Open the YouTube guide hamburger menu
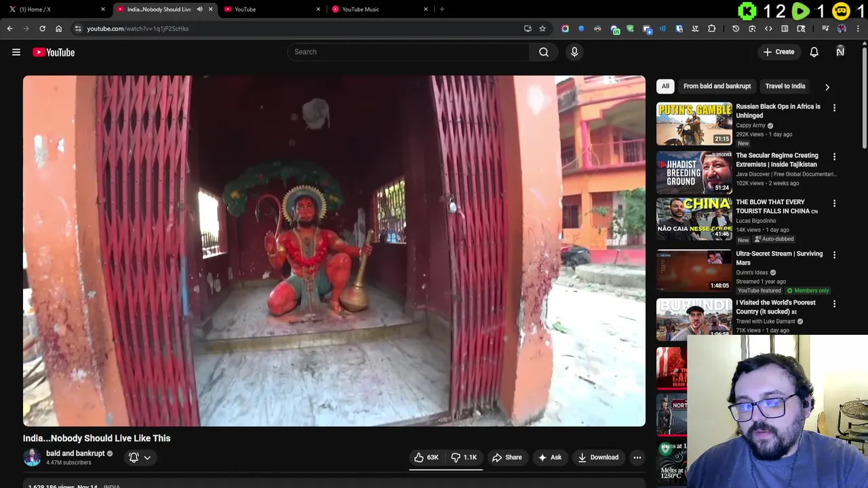This screenshot has width=868, height=488. [x=16, y=52]
